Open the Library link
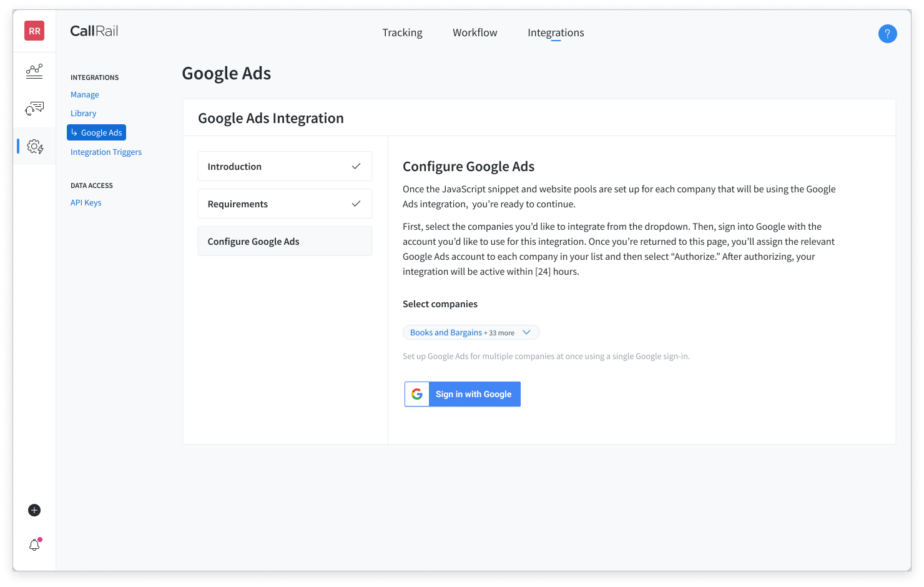Screen dimensions: 924x587 (x=84, y=114)
